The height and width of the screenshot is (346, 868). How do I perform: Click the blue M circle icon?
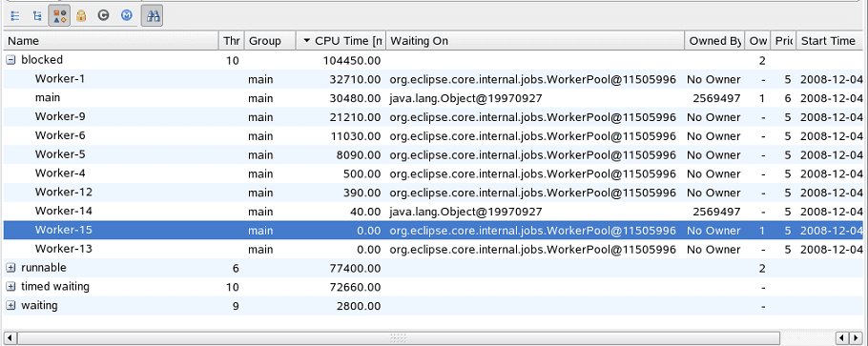point(127,15)
